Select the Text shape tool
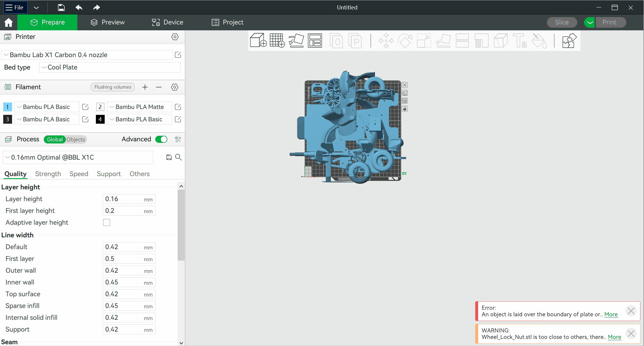 pyautogui.click(x=520, y=41)
